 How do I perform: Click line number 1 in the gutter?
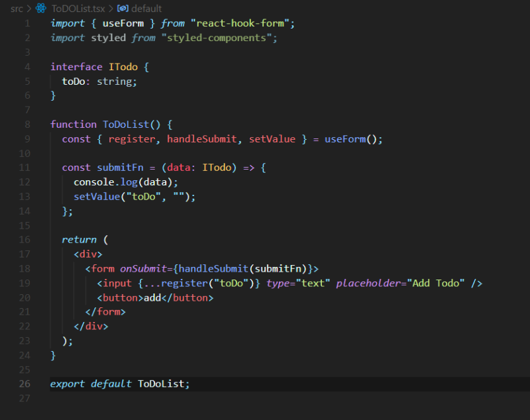click(27, 23)
